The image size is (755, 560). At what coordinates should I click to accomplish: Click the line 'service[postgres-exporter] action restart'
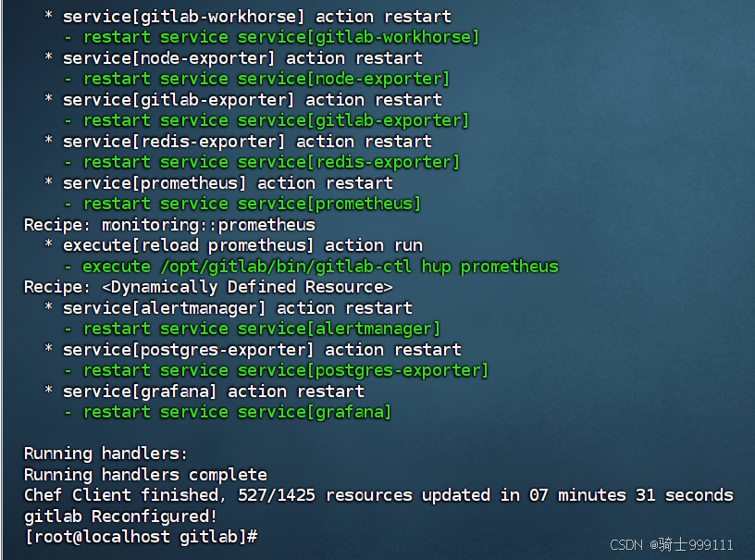pos(263,350)
